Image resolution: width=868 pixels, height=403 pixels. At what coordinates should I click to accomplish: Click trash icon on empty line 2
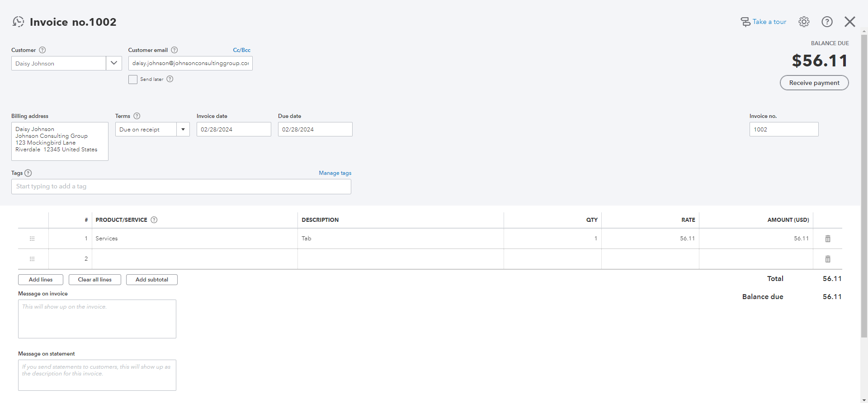828,259
